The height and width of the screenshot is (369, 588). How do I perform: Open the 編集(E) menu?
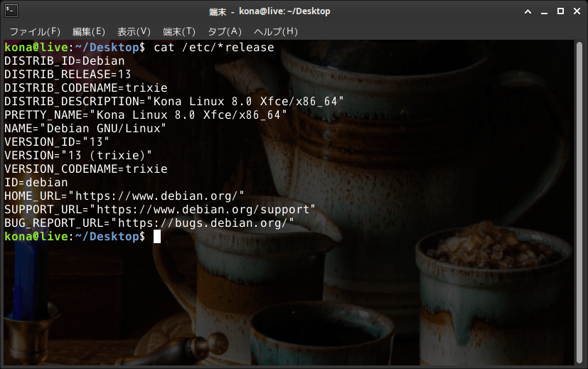[88, 31]
